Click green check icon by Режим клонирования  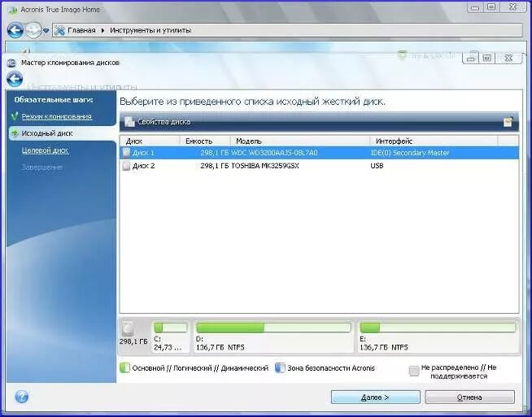tap(15, 116)
